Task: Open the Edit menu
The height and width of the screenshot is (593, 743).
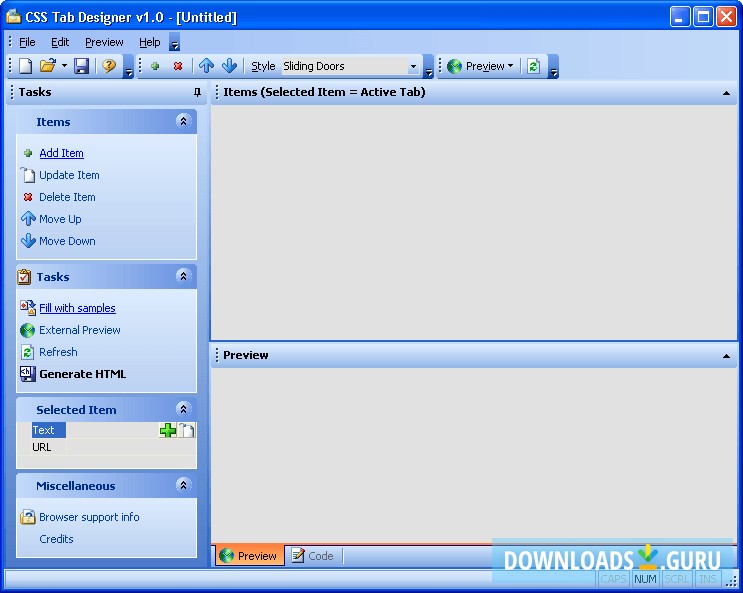Action: pos(60,42)
